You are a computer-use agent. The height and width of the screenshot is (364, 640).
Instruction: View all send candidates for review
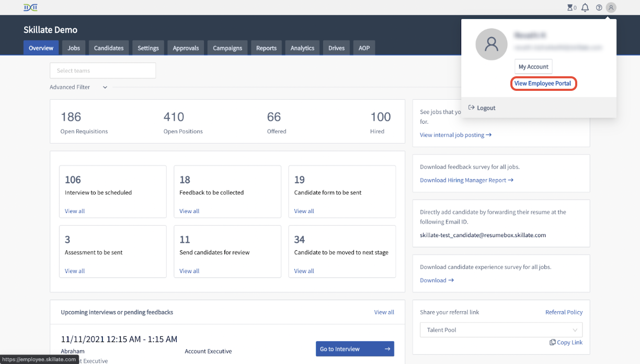pos(189,271)
